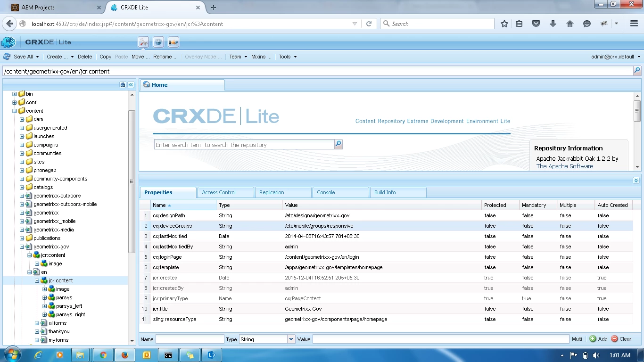Screen dimensions: 644x362
Task: Click the Add property button
Action: pyautogui.click(x=599, y=339)
